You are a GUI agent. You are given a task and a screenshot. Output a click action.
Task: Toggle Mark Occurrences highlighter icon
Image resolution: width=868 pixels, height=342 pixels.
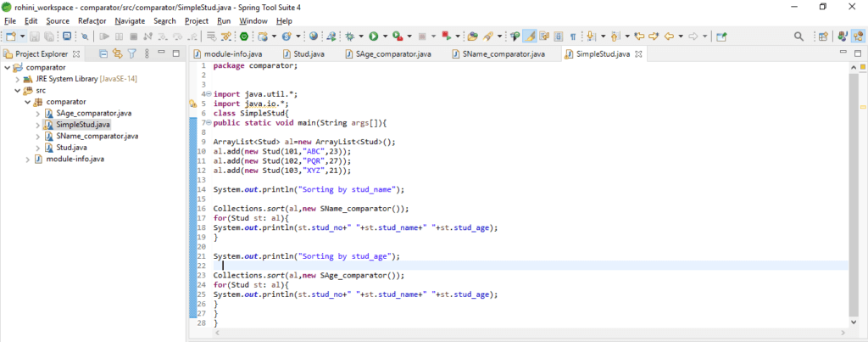coord(530,36)
